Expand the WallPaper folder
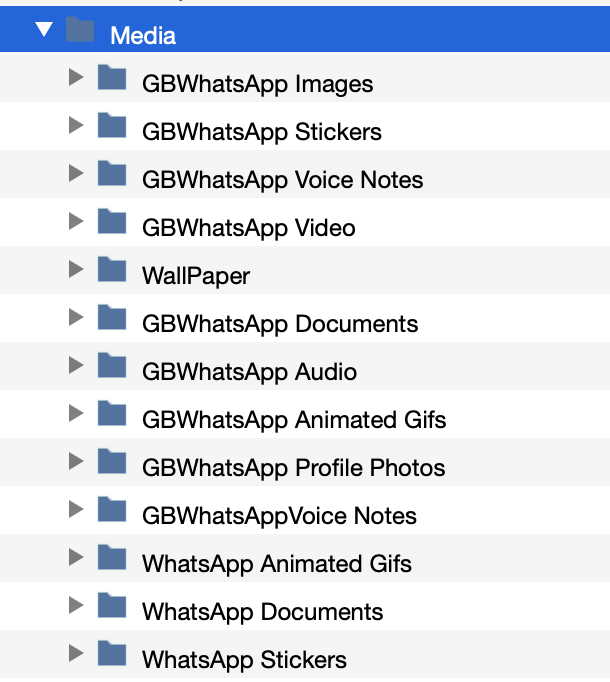This screenshot has width=610, height=682. [76, 269]
